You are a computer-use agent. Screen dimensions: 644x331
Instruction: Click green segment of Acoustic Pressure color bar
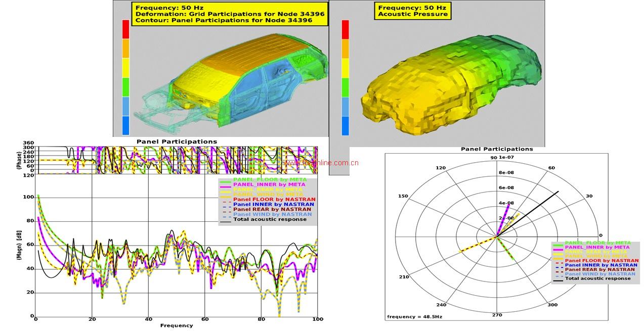(x=345, y=87)
